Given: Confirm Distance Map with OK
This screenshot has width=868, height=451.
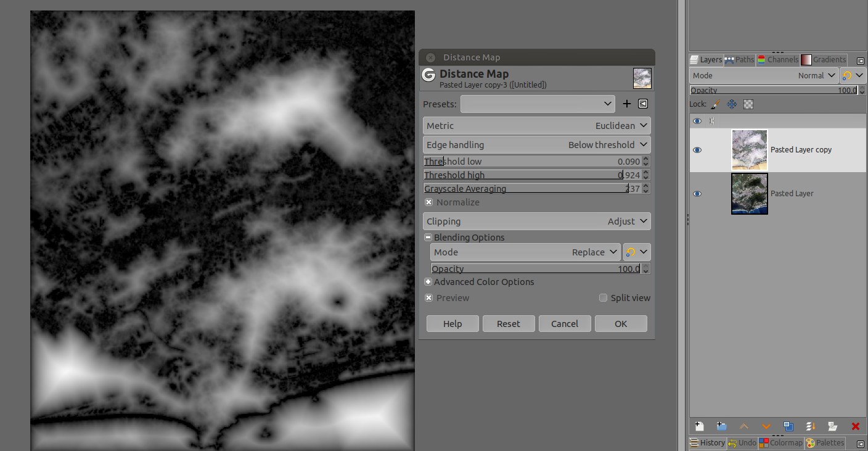Looking at the screenshot, I should (621, 324).
